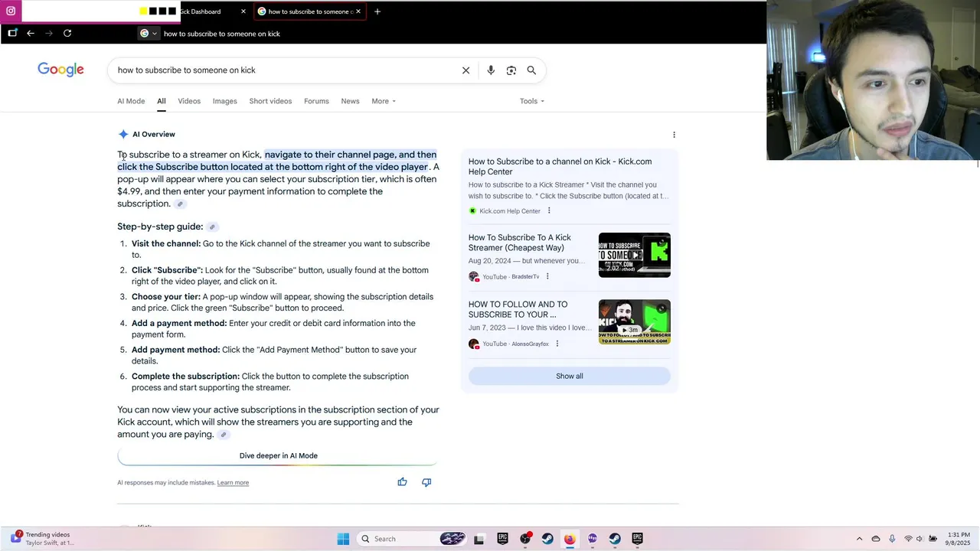Open 'HOW TO FOLLOW AND TO SUBSCRIBE' video link
The image size is (980, 551).
point(518,309)
